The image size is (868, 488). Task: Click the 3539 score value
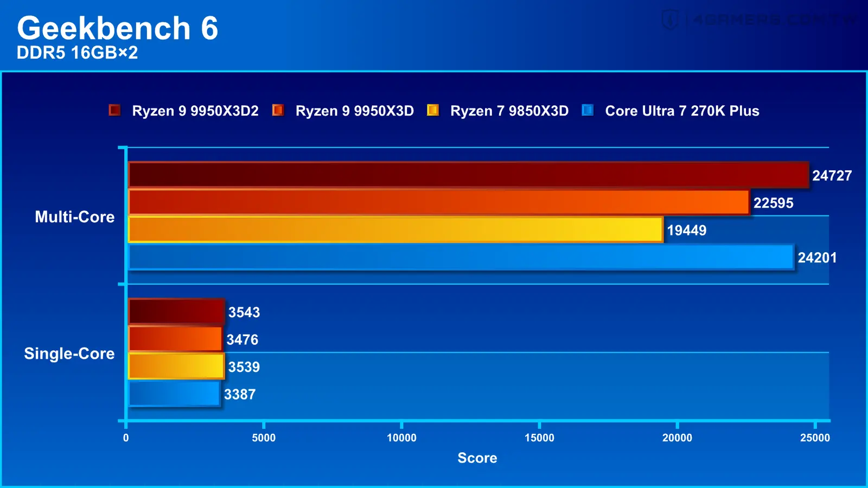click(244, 367)
